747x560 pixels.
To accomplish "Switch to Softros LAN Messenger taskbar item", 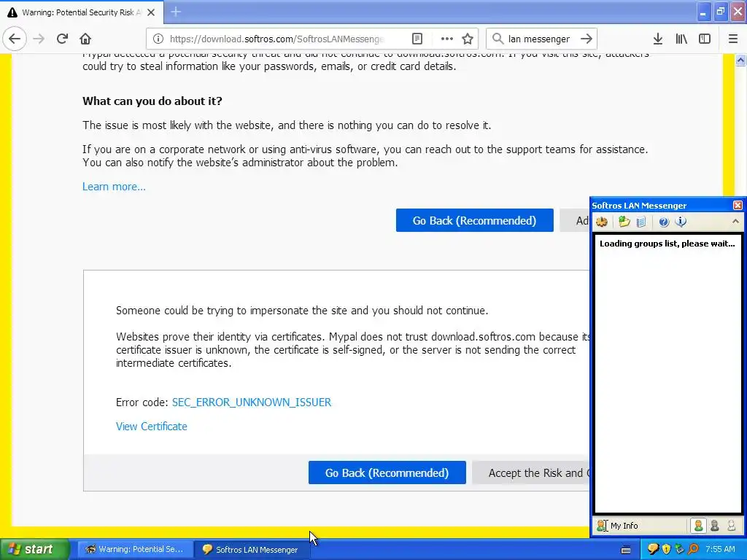I will [252, 550].
